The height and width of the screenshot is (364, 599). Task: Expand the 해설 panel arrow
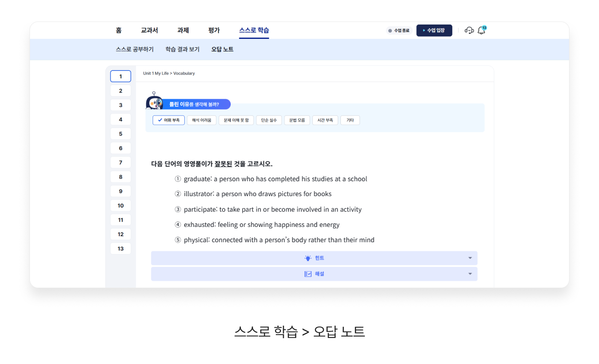(x=470, y=274)
